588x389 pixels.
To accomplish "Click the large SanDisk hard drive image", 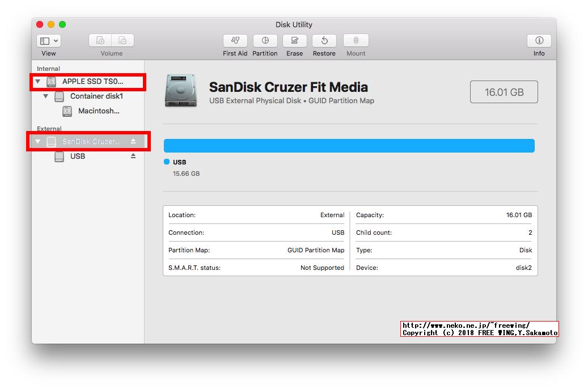I will tap(181, 90).
